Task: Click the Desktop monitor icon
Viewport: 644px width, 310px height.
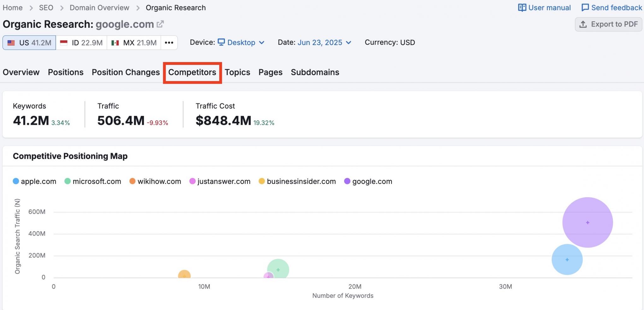Action: [x=221, y=42]
